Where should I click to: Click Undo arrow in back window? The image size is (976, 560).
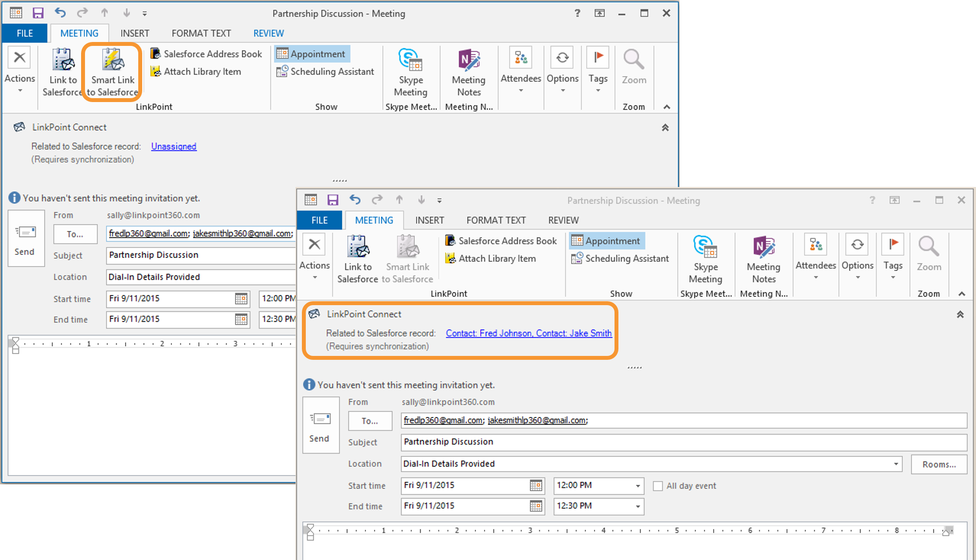click(60, 13)
